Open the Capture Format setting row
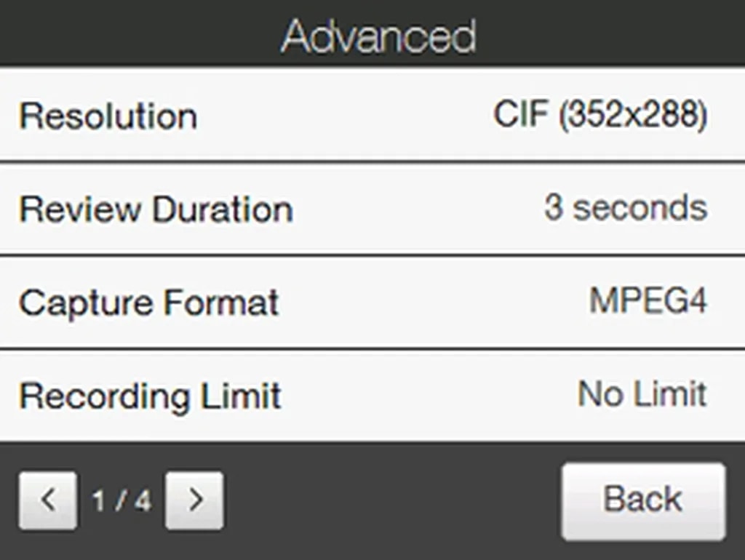 [372, 303]
